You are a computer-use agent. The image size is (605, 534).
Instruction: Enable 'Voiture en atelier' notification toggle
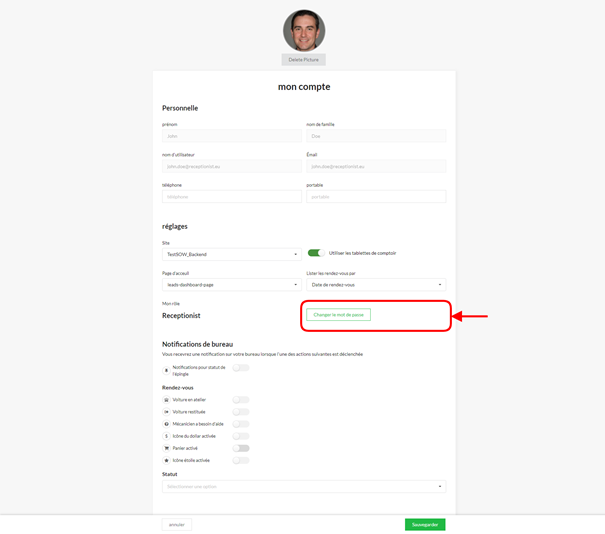(241, 400)
